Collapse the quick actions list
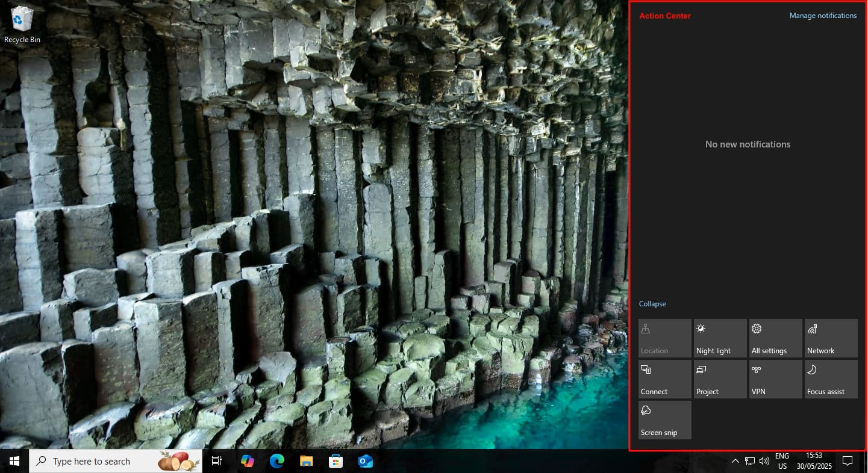The image size is (868, 473). click(652, 304)
